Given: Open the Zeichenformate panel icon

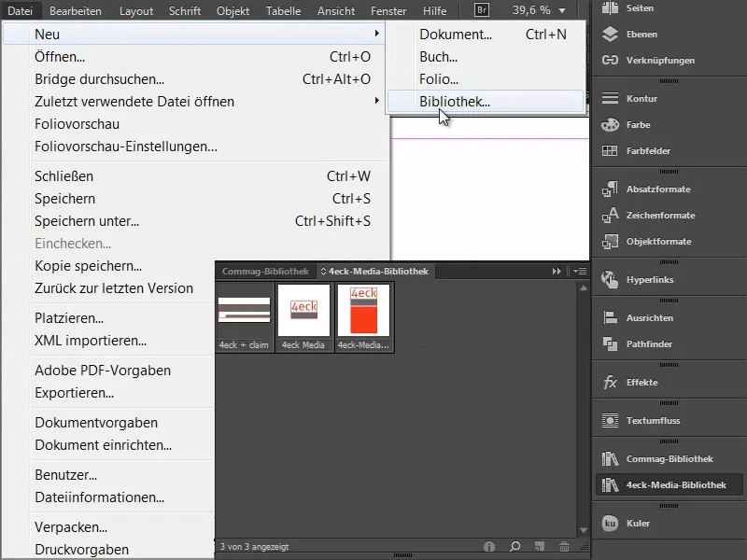Looking at the screenshot, I should click(610, 216).
